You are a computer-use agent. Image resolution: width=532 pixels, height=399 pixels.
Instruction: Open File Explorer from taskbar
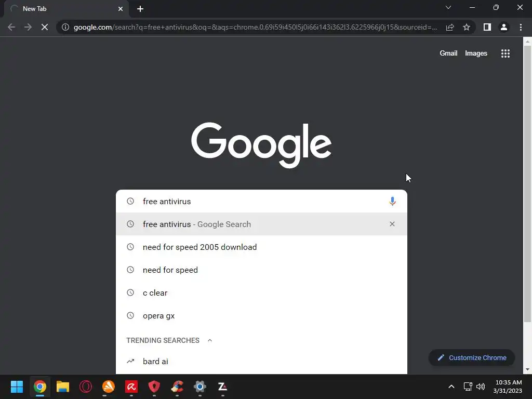pyautogui.click(x=63, y=387)
